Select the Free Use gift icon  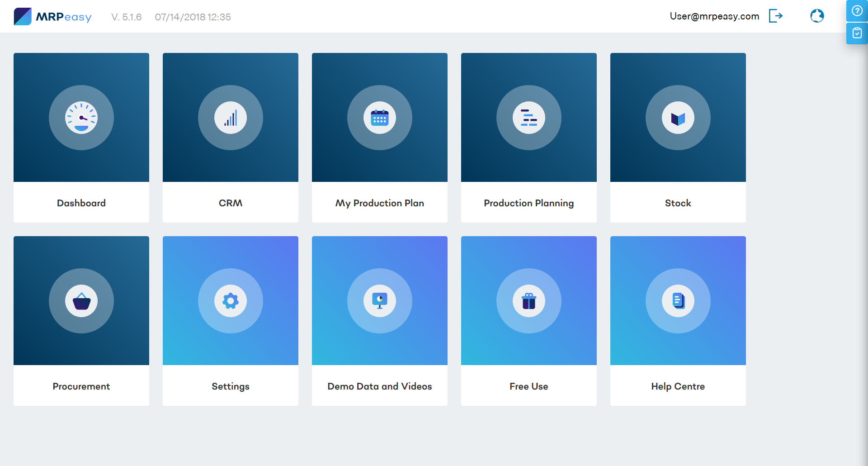[x=528, y=301]
